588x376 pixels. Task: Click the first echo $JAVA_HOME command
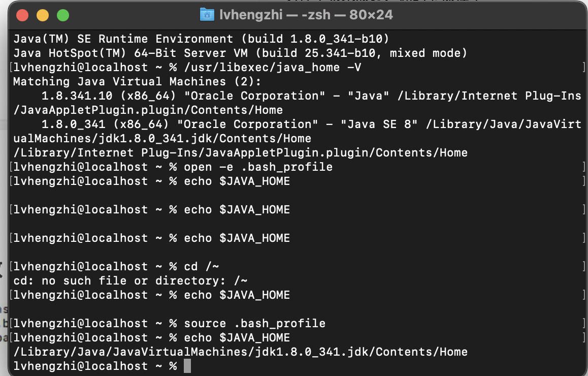(x=151, y=181)
